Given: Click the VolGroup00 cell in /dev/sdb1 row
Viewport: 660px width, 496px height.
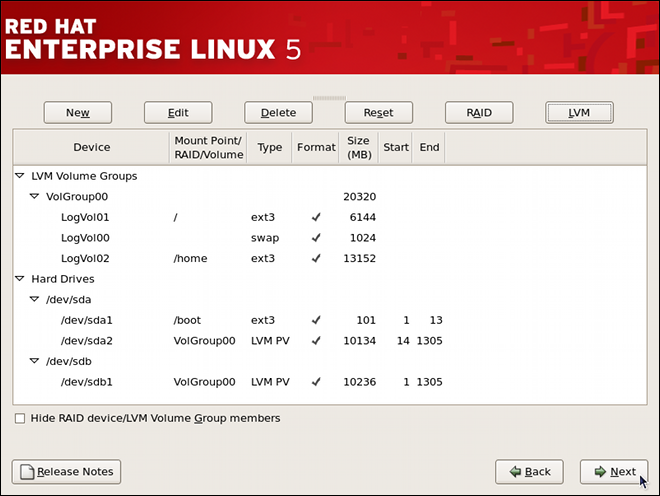Looking at the screenshot, I should pos(205,382).
